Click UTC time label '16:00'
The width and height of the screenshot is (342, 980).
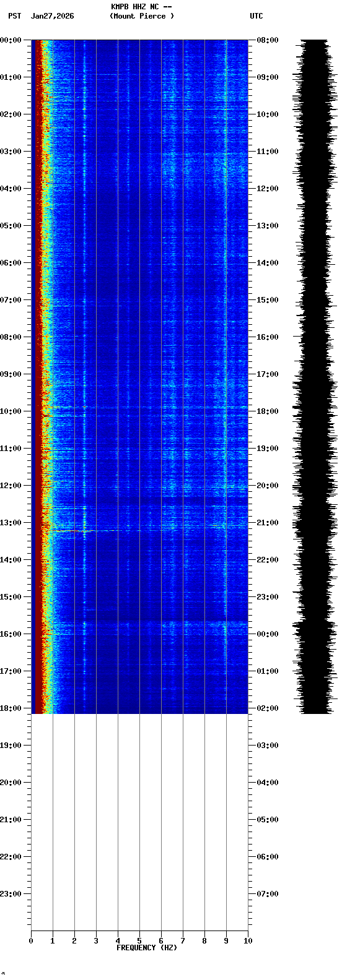pos(268,337)
